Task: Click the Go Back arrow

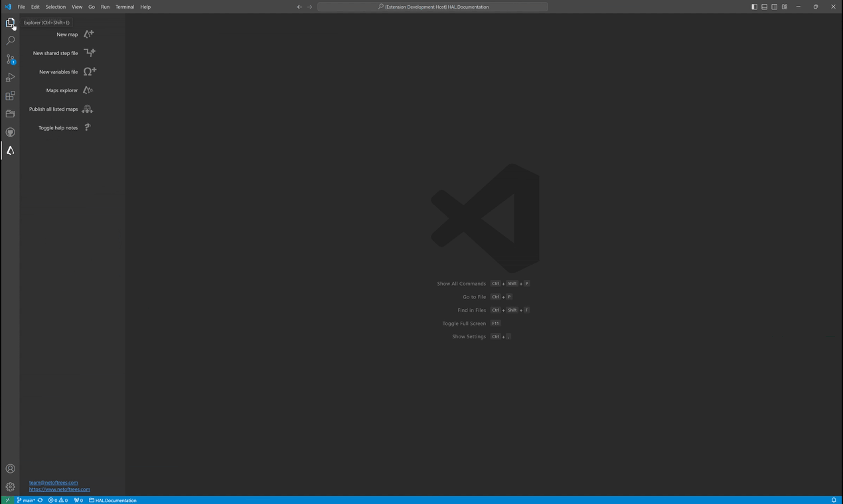Action: point(299,7)
